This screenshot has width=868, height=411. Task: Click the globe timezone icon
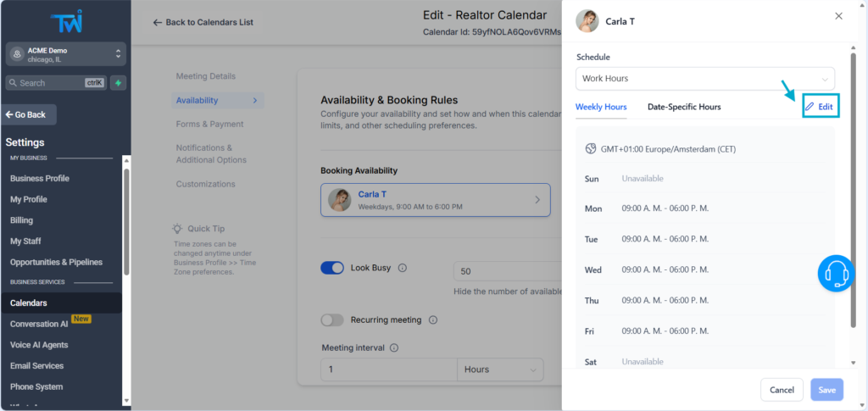tap(591, 149)
